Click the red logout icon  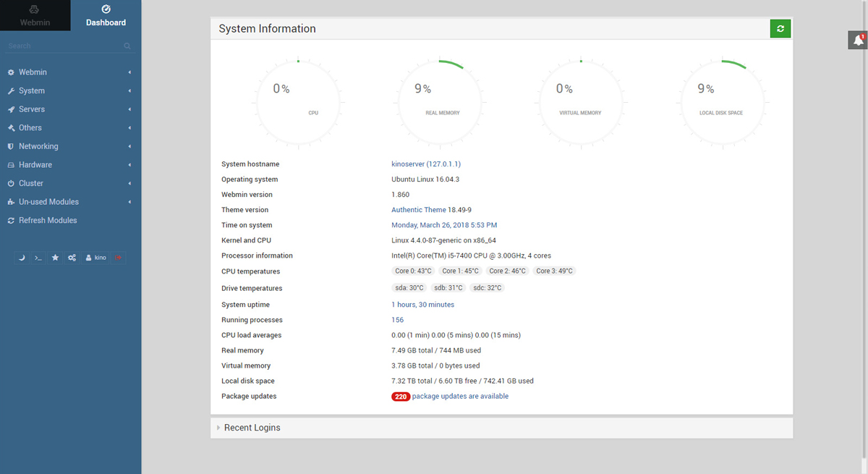pos(118,258)
